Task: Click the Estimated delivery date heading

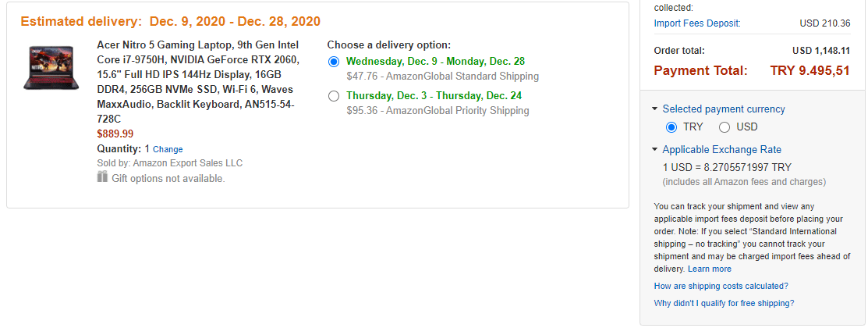Action: pos(170,21)
